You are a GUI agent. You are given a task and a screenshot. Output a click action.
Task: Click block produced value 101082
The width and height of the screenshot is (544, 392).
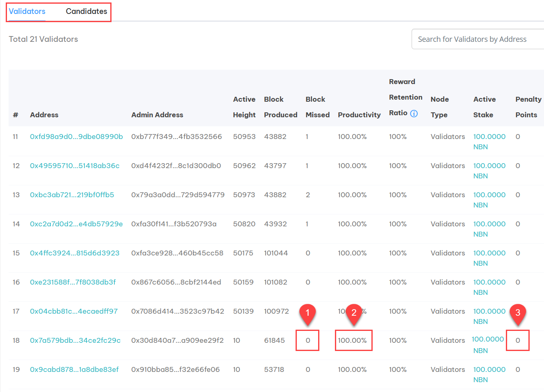(x=276, y=282)
